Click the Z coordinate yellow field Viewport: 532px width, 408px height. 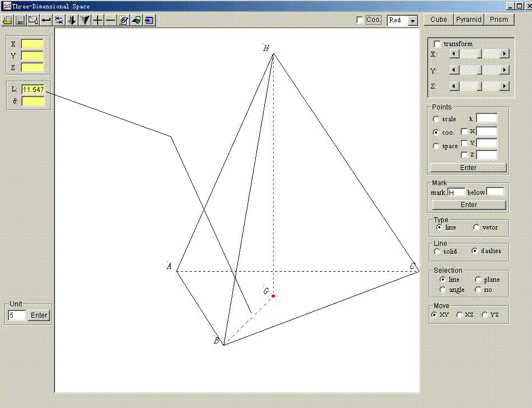[x=32, y=67]
